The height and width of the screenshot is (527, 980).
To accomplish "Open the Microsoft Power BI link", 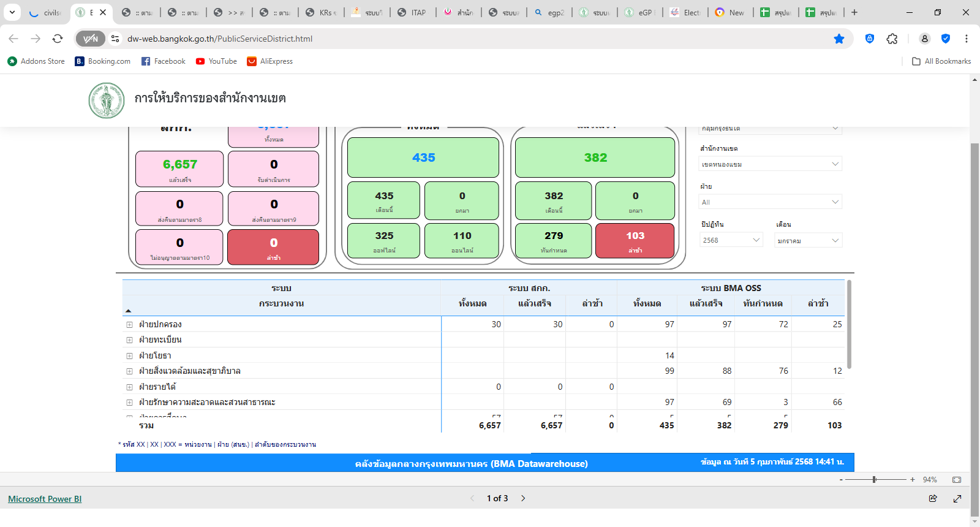I will click(x=45, y=499).
